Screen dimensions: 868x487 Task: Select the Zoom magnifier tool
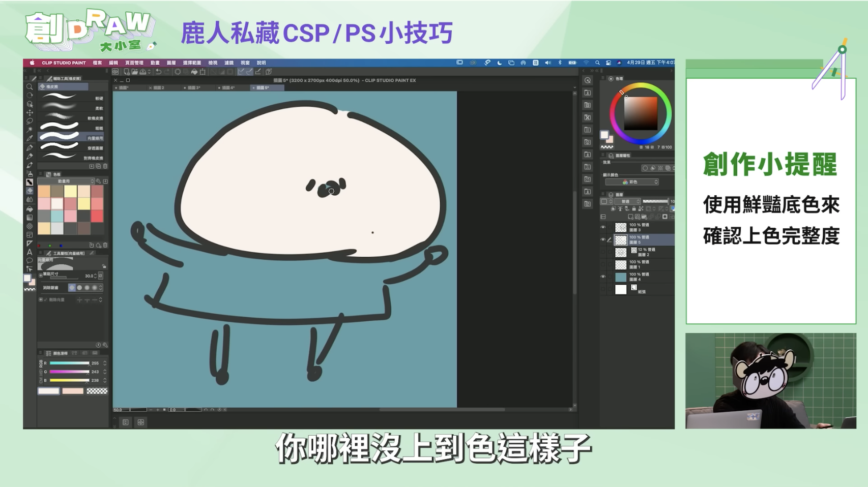pyautogui.click(x=30, y=86)
